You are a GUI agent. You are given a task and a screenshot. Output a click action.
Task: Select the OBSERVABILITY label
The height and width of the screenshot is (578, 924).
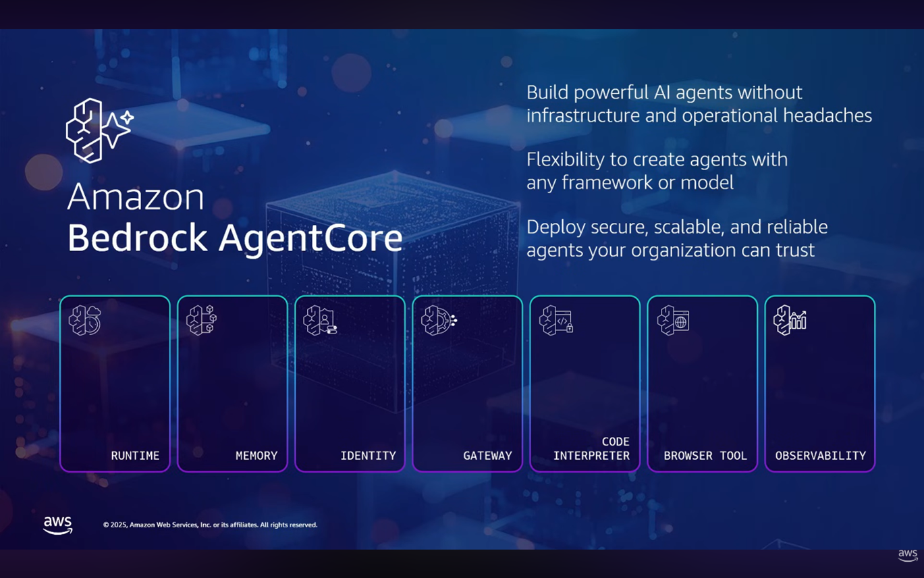pos(820,456)
